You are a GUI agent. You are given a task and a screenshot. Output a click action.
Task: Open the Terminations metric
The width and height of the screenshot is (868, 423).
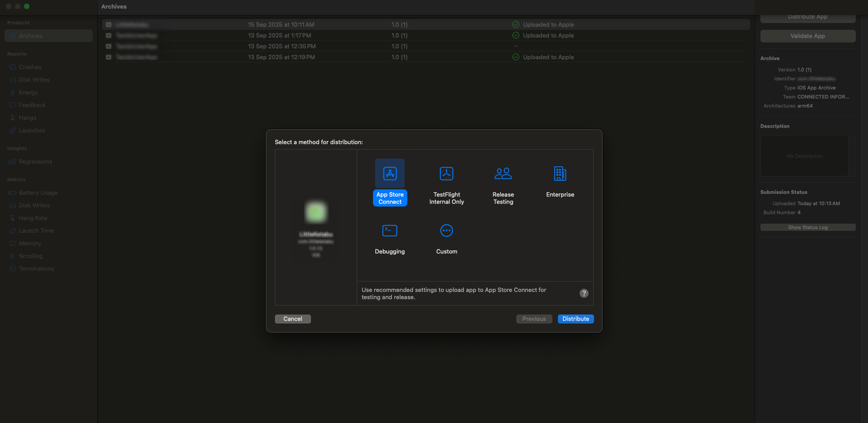36,269
